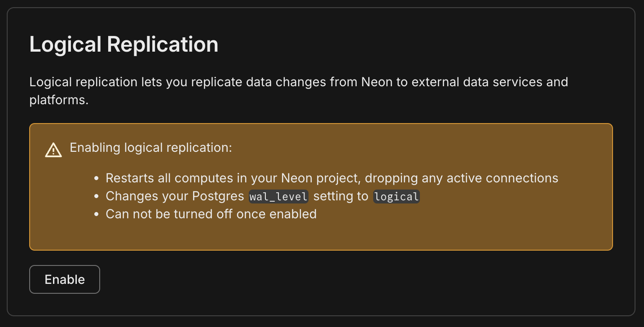
Task: Select the logical code badge
Action: (396, 196)
